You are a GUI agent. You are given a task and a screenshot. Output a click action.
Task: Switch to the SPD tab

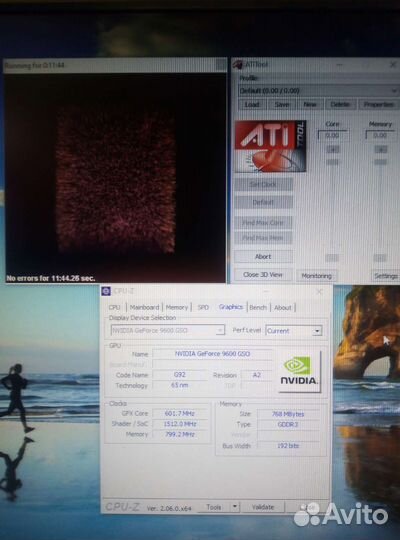(203, 307)
